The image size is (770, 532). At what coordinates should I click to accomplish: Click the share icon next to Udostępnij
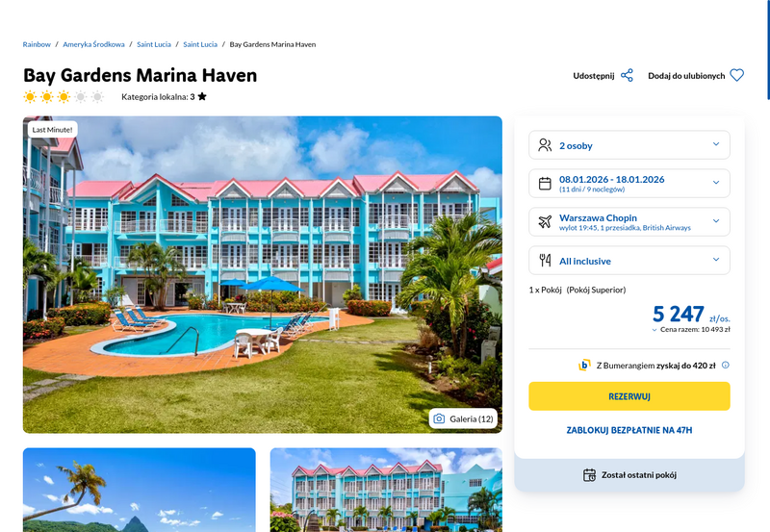coord(627,76)
